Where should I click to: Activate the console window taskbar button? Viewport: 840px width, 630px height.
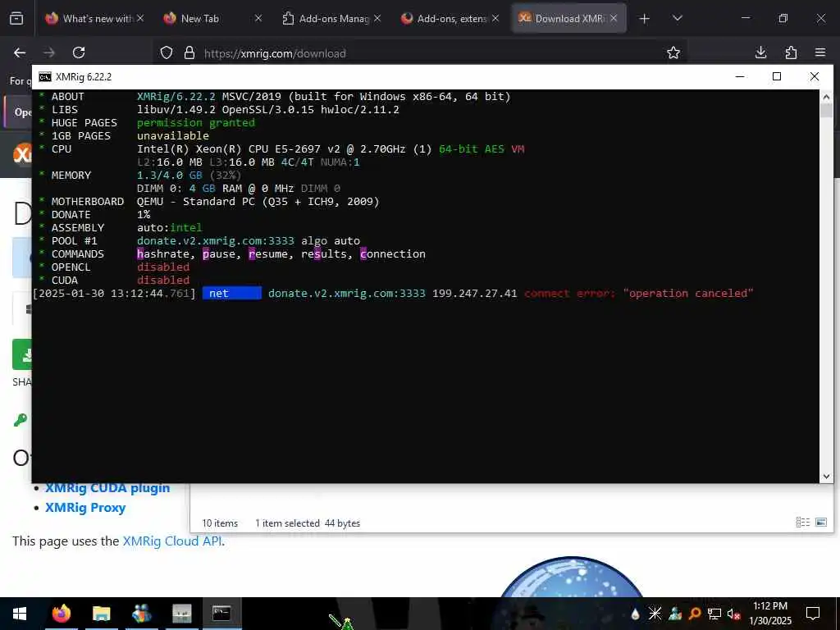(221, 614)
